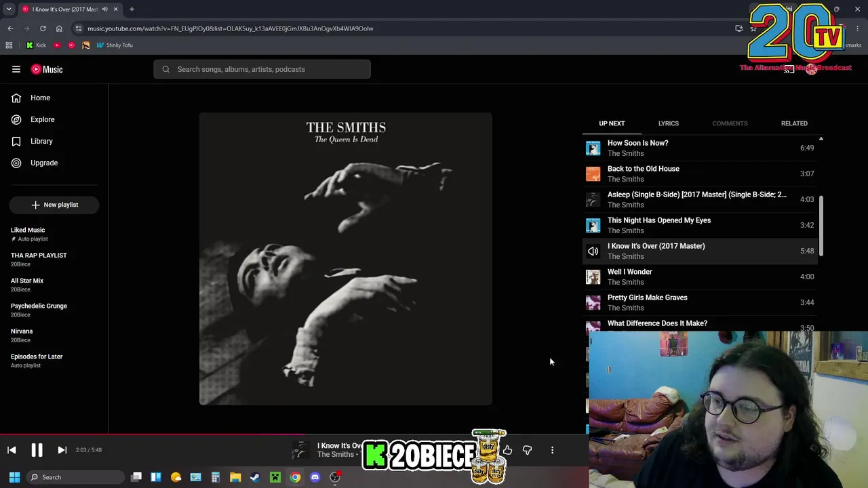Switch to the Comments tab
The width and height of the screenshot is (868, 488).
[x=730, y=123]
